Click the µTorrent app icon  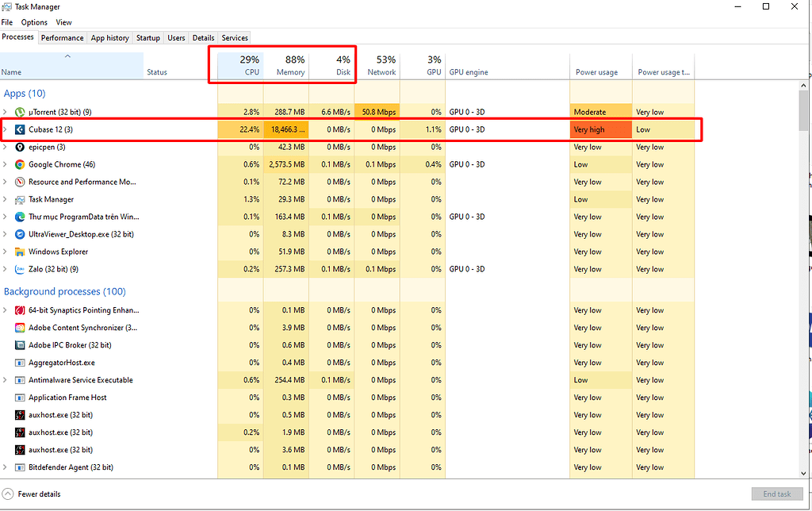click(20, 112)
